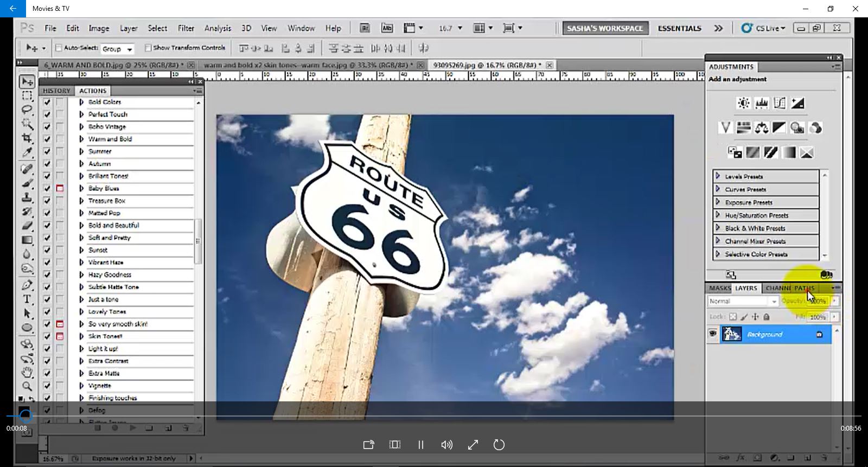This screenshot has width=868, height=467.
Task: Select the Horizontal Type tool
Action: pyautogui.click(x=27, y=299)
